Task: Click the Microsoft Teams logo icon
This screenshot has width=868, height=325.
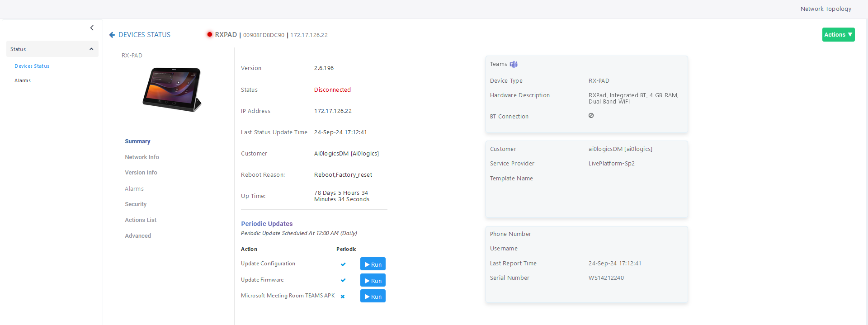Action: click(x=514, y=64)
